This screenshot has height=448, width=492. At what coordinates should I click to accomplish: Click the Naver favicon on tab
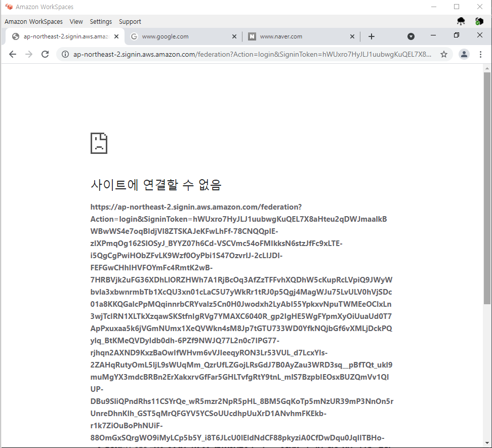pyautogui.click(x=252, y=36)
